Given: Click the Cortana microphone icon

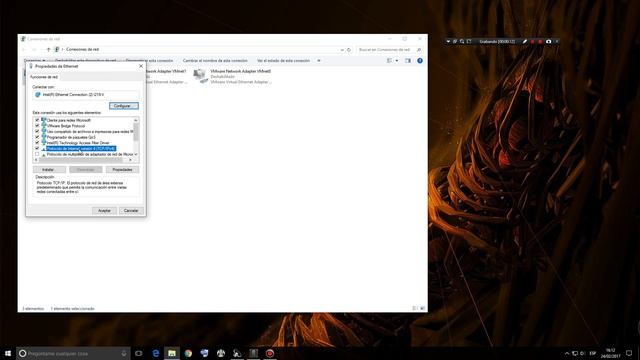Looking at the screenshot, I should coord(124,353).
